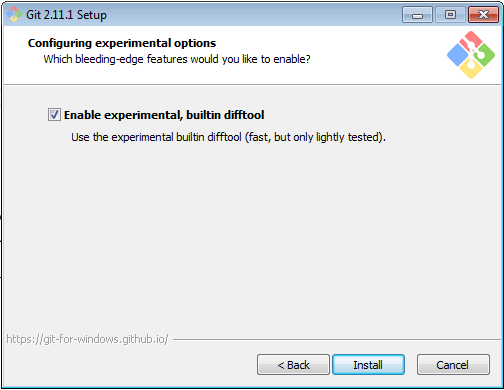Click the 'Enable experimental, builtin difftool' label
Viewport: 504px width, 390px height.
pyautogui.click(x=164, y=115)
